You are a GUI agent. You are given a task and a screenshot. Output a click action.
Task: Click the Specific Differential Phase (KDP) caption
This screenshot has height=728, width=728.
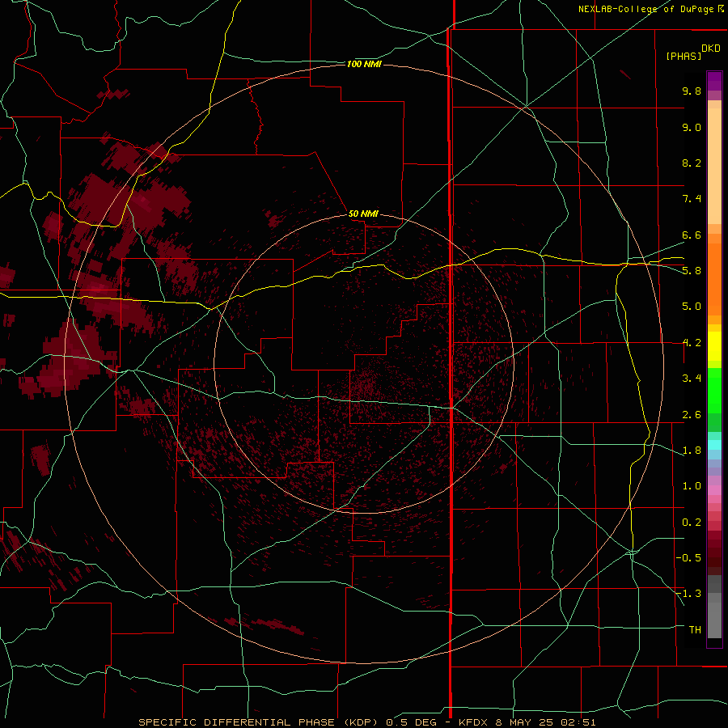tap(256, 722)
